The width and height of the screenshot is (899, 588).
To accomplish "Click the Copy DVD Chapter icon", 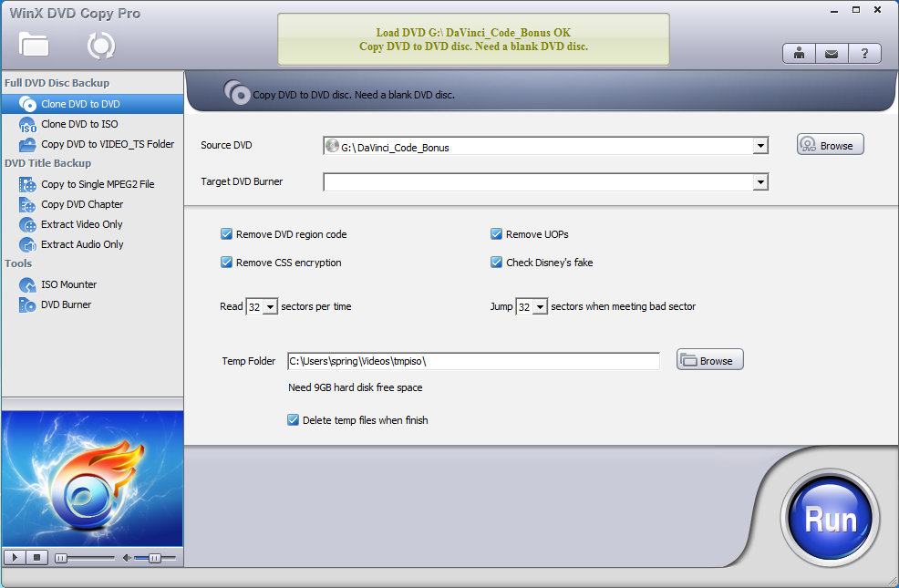I will click(27, 204).
